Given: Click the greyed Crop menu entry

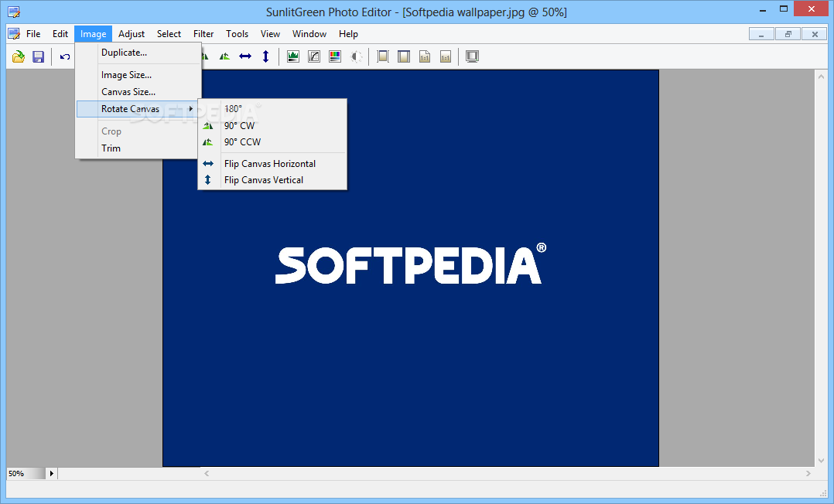Looking at the screenshot, I should (138, 131).
